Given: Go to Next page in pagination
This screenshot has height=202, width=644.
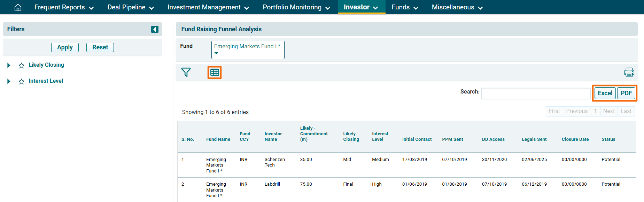Looking at the screenshot, I should (x=609, y=111).
